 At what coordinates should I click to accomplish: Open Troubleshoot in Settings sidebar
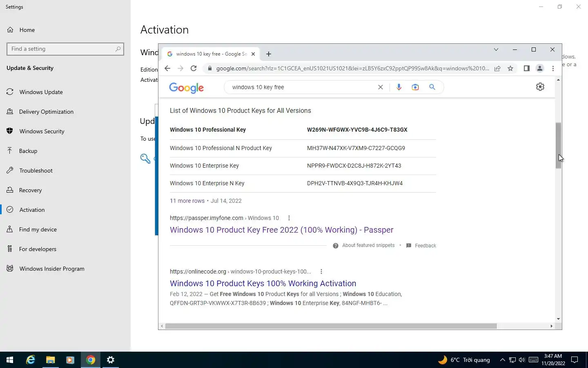tap(65, 171)
